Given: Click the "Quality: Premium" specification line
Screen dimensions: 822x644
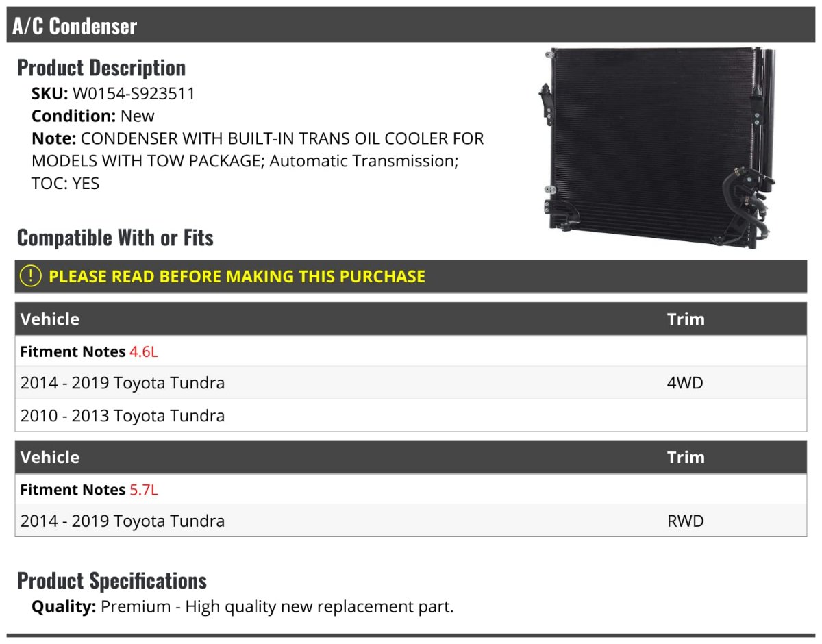Looking at the screenshot, I should click(x=242, y=607).
